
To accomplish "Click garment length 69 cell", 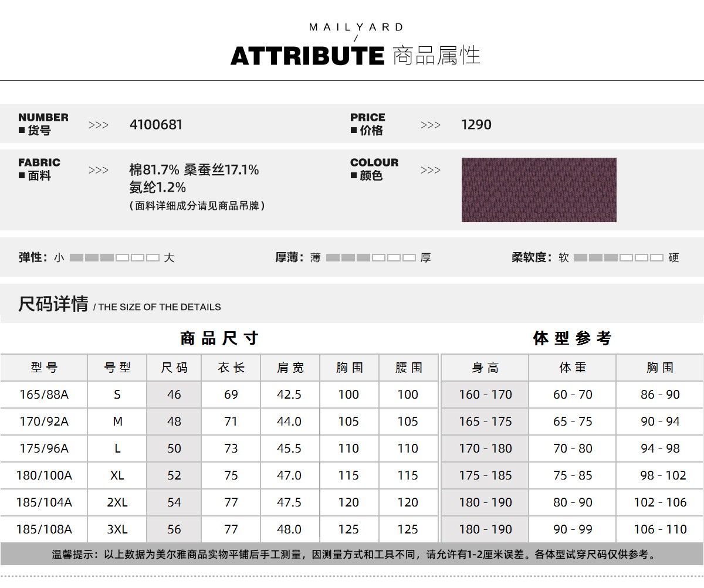I will click(x=231, y=395).
